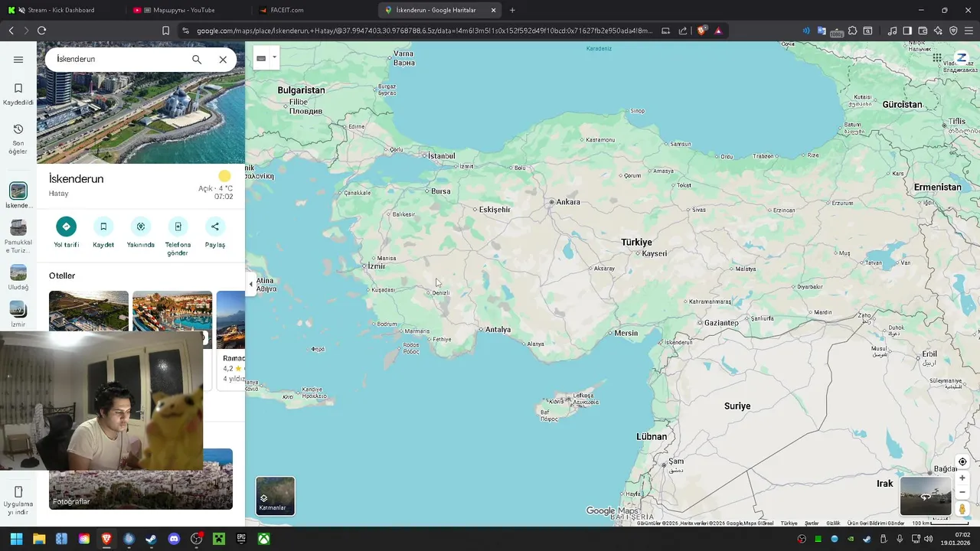Open the Katmanlar layers switcher
The width and height of the screenshot is (980, 551).
[x=275, y=496]
